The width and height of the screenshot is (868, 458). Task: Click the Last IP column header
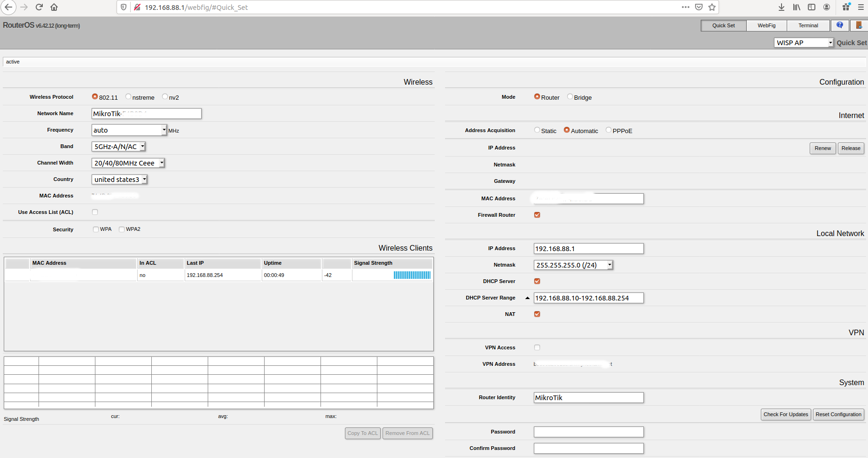click(x=223, y=263)
